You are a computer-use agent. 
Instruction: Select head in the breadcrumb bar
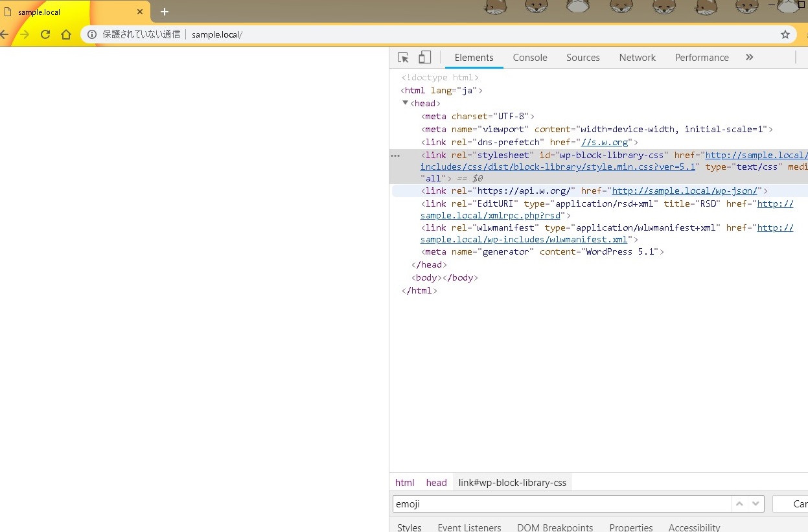coord(436,483)
